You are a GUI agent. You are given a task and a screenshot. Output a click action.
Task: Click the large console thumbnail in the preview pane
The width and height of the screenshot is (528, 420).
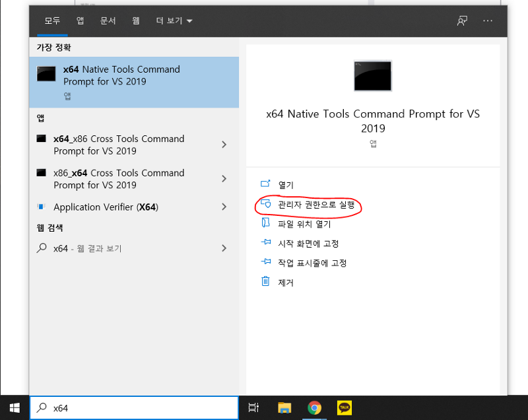(373, 76)
